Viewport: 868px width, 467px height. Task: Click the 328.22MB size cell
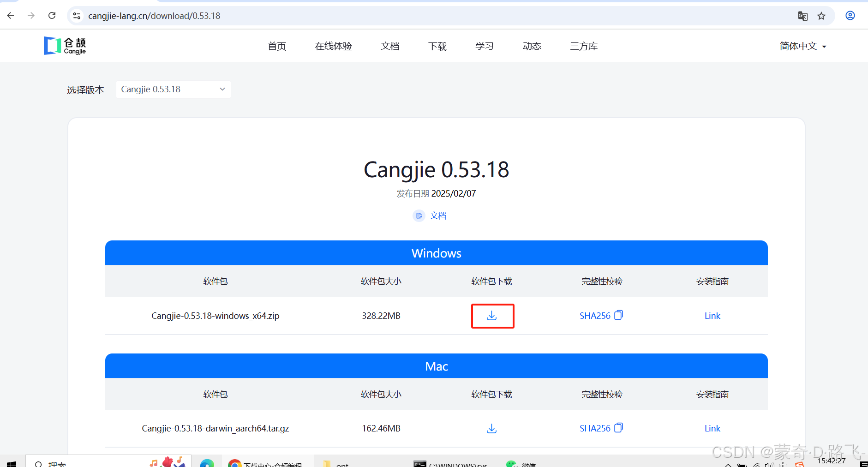coord(381,316)
